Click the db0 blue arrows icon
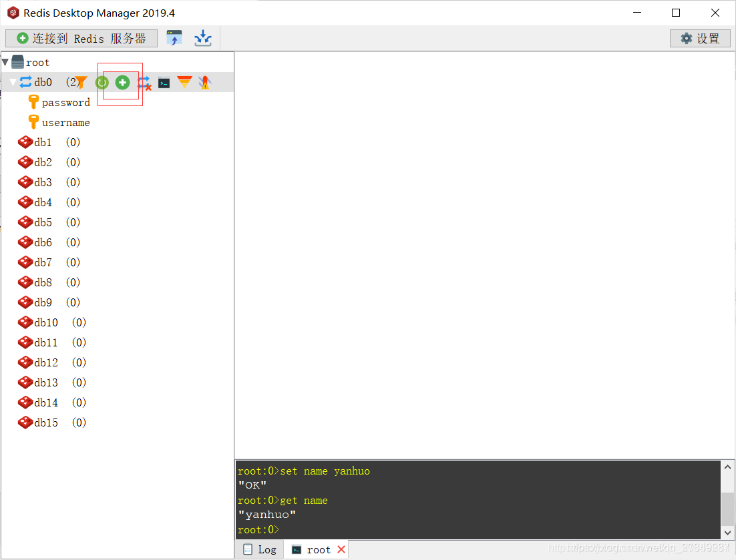Screen dimensions: 736x560 [26, 82]
